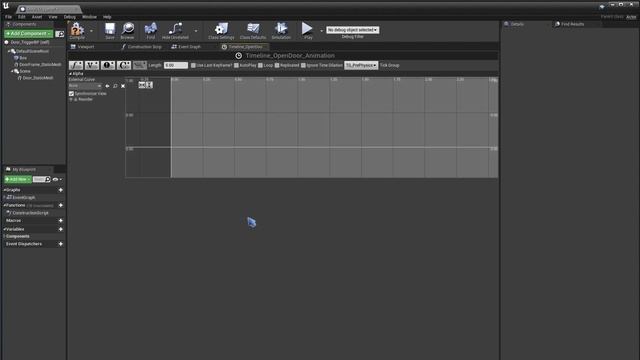Click plus icon next to Macros
The image size is (640, 360).
[61, 220]
